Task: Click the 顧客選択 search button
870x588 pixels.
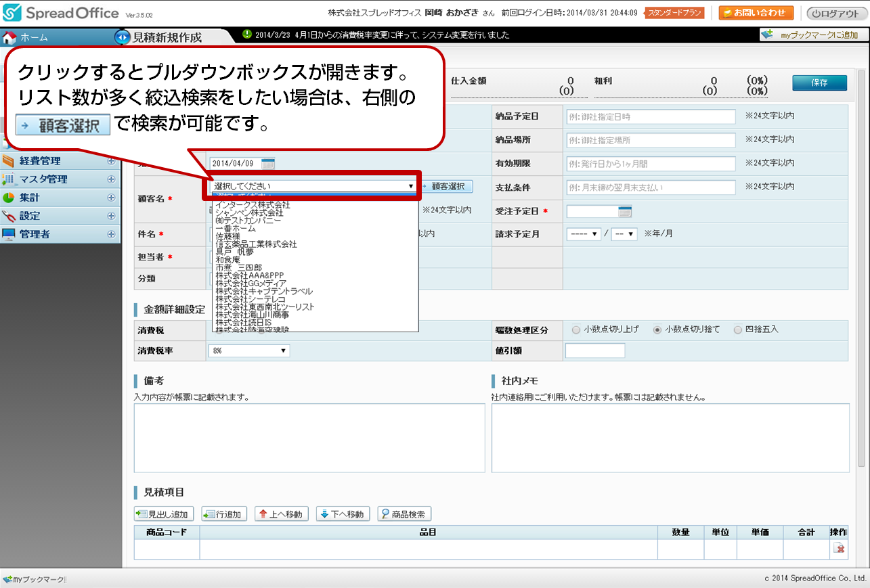Action: [448, 186]
